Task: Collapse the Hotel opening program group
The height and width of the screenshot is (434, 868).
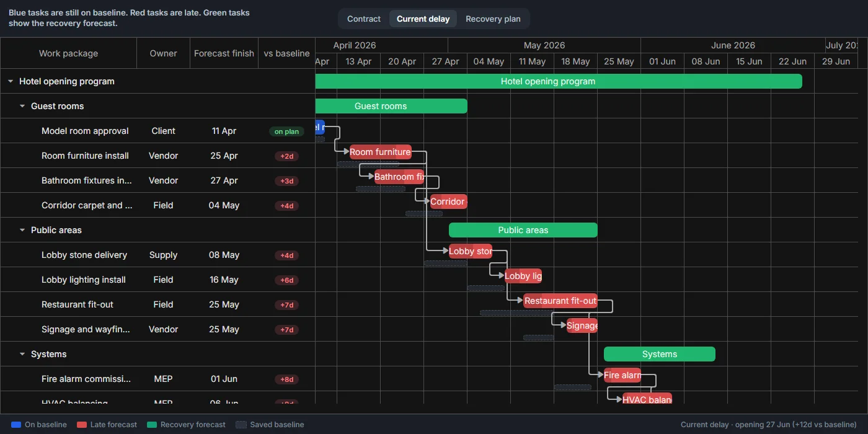Action: 11,81
